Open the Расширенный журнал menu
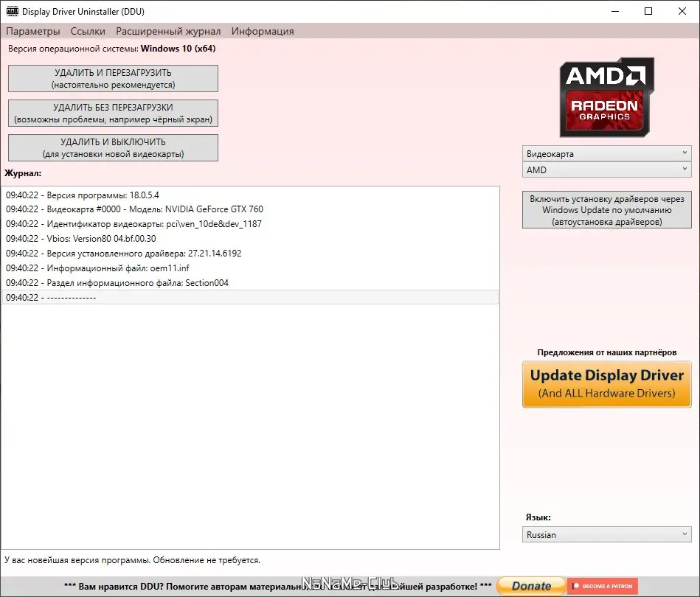The image size is (700, 597). click(x=168, y=31)
